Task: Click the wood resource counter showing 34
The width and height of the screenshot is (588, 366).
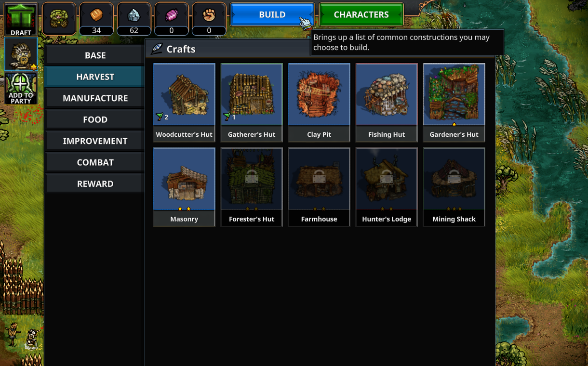Action: pyautogui.click(x=96, y=19)
